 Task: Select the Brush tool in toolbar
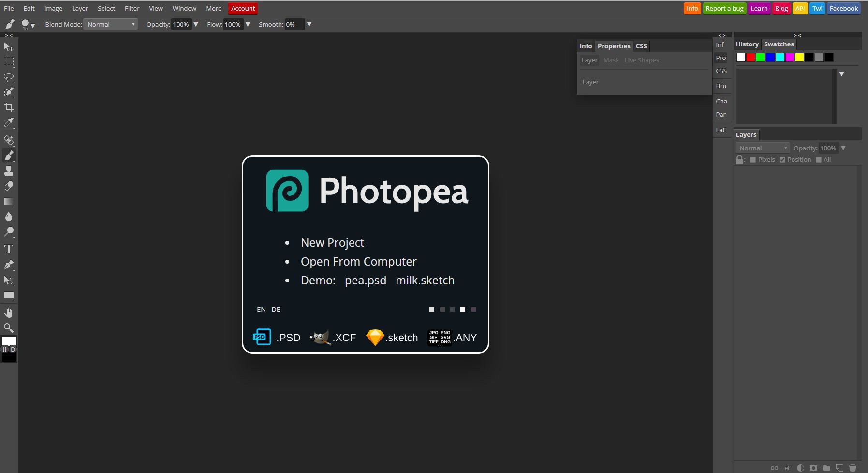click(9, 155)
